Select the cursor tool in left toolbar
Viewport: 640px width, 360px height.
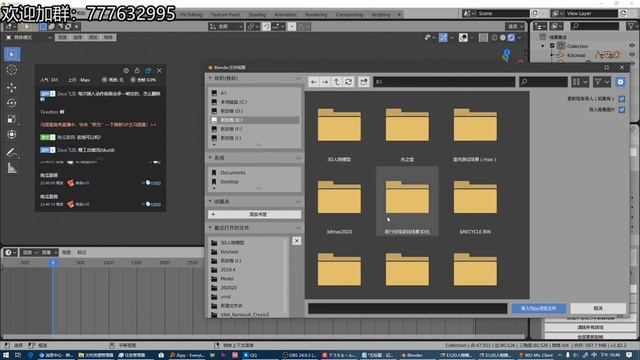pos(12,70)
